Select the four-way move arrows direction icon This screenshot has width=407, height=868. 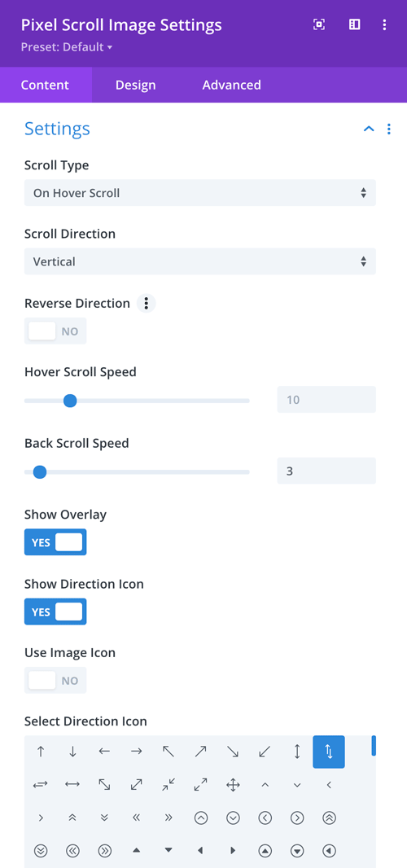coord(233,784)
